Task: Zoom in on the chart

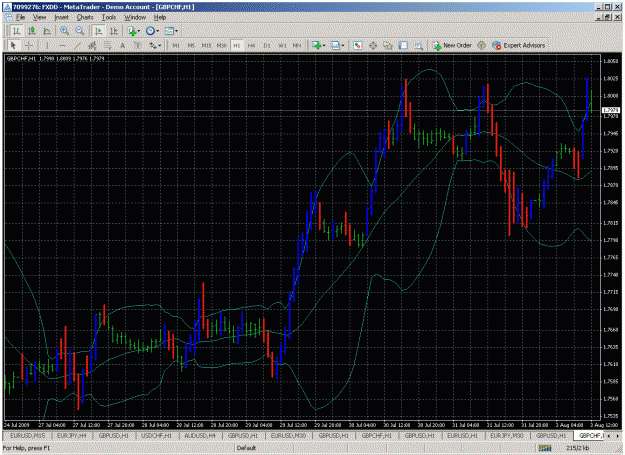Action: click(x=64, y=31)
